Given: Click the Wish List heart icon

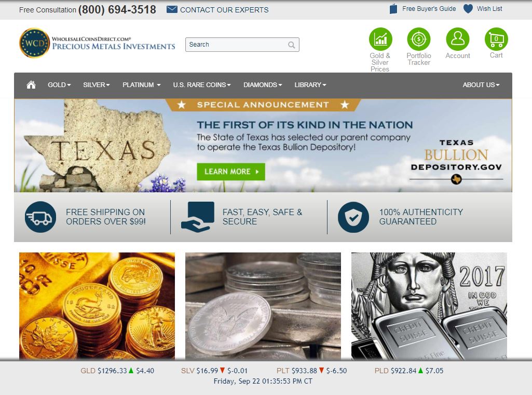Looking at the screenshot, I should pyautogui.click(x=468, y=9).
